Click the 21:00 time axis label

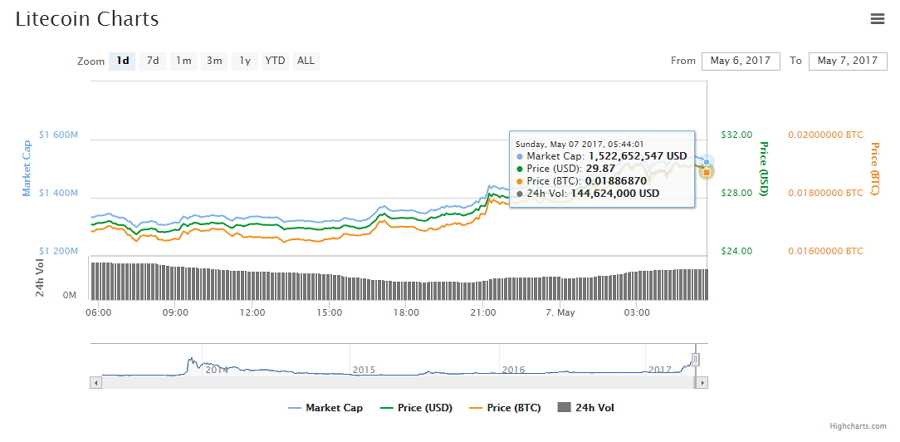(483, 313)
